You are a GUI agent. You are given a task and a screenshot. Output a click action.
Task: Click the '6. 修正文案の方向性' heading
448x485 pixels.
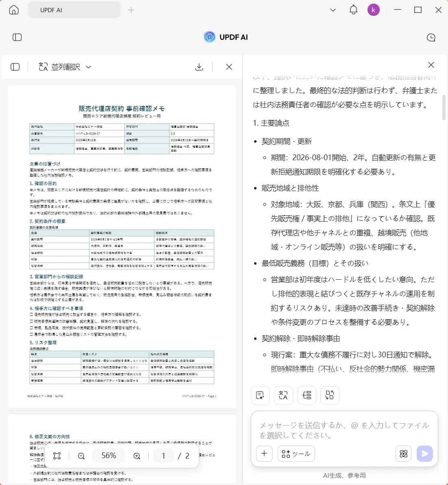pos(50,437)
